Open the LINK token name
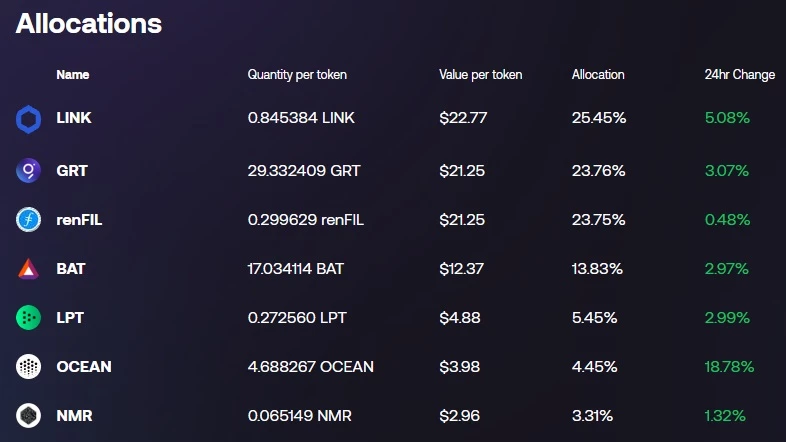 pyautogui.click(x=74, y=118)
